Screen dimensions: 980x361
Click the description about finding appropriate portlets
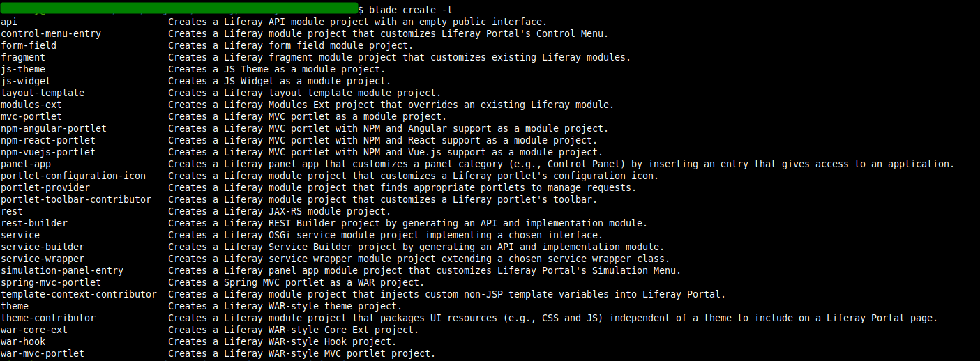[402, 187]
